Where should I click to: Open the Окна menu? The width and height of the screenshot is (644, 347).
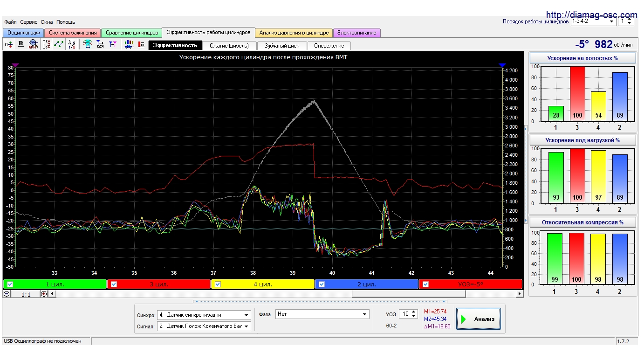tap(47, 22)
